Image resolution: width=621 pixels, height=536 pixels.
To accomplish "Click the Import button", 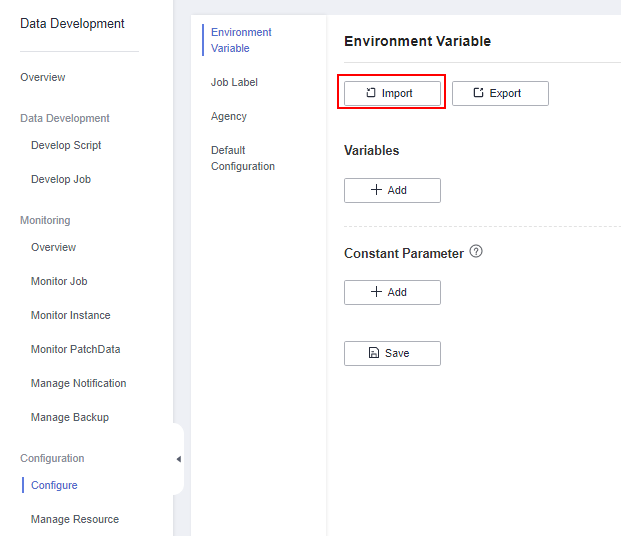I will click(x=392, y=93).
